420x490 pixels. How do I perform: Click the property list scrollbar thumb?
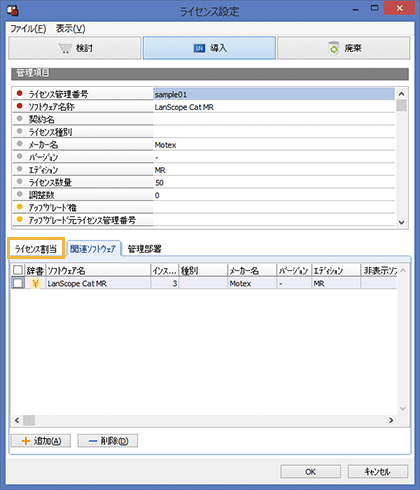[402, 106]
